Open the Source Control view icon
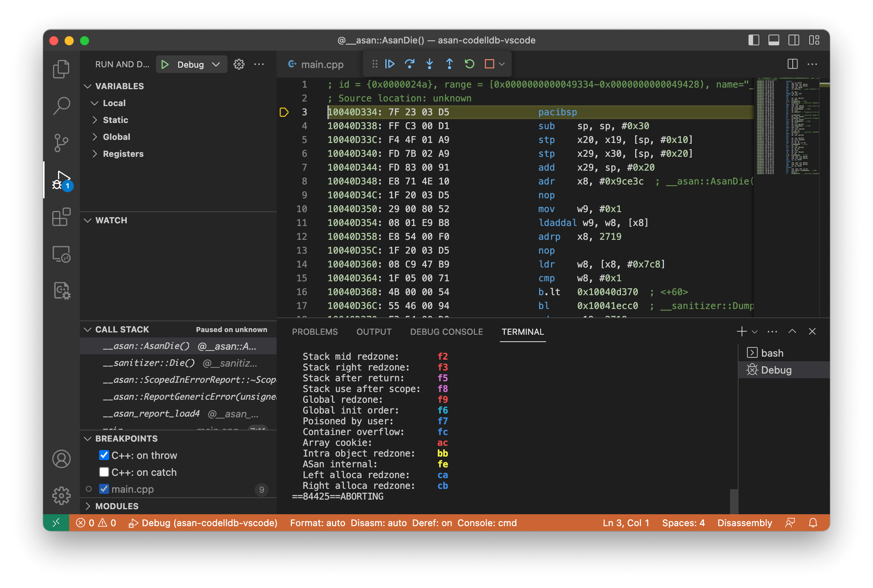 click(61, 143)
